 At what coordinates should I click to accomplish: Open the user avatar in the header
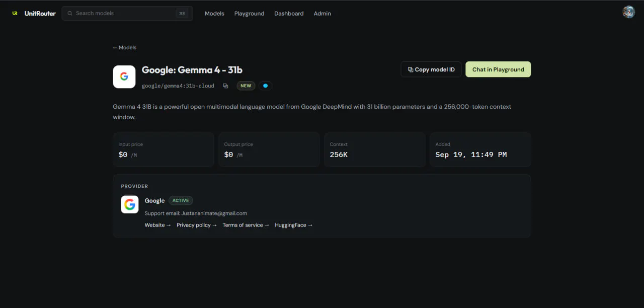click(628, 12)
